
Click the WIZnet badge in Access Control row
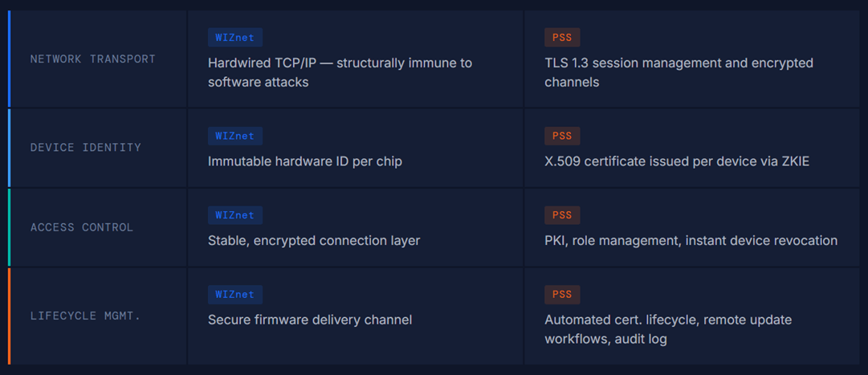[x=234, y=215]
